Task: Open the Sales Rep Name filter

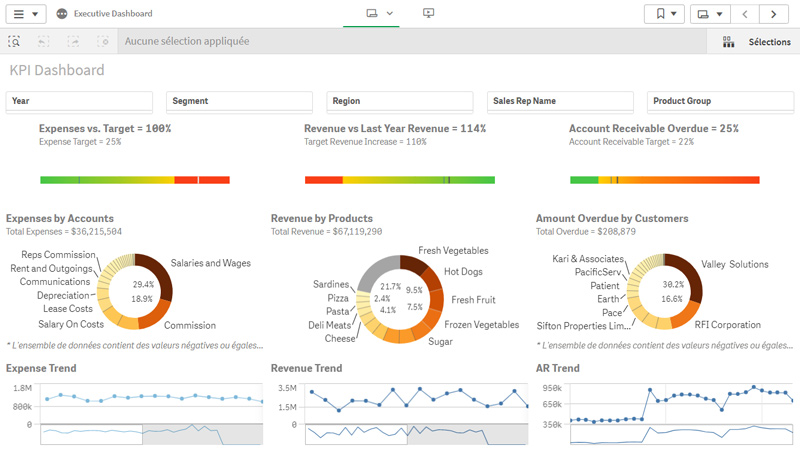Action: pos(560,101)
